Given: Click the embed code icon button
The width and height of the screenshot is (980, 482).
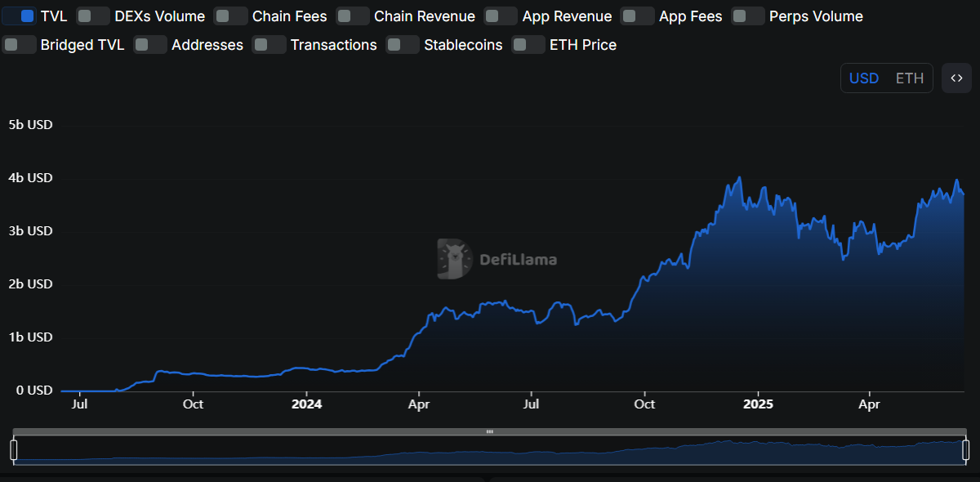Looking at the screenshot, I should [956, 78].
